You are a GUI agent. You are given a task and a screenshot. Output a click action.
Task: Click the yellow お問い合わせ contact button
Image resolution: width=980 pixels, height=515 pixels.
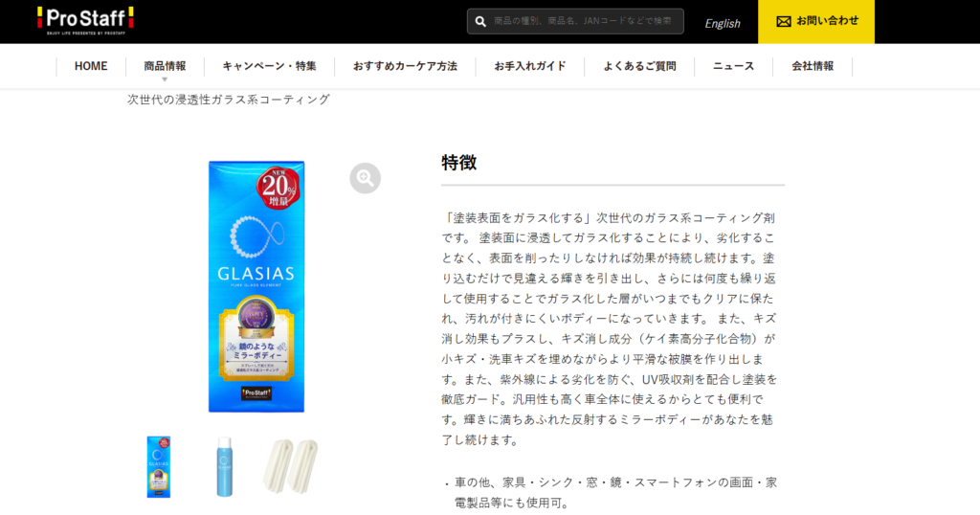[816, 22]
